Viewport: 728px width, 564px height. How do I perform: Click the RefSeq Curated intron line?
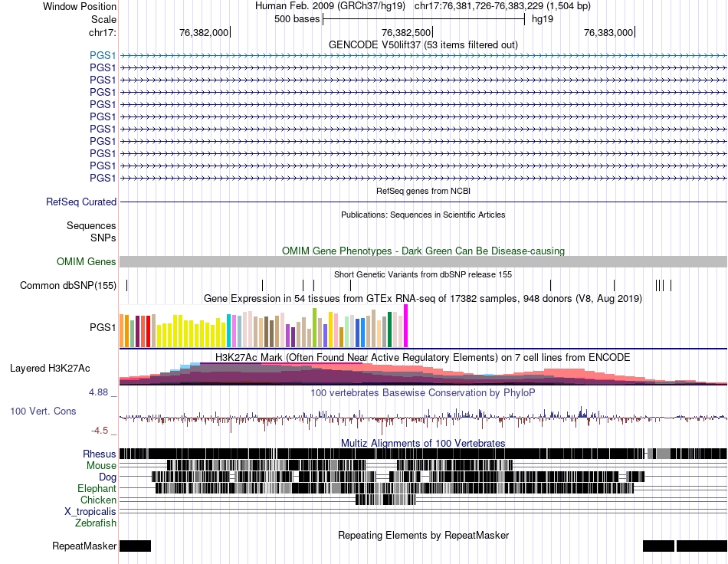coord(423,202)
